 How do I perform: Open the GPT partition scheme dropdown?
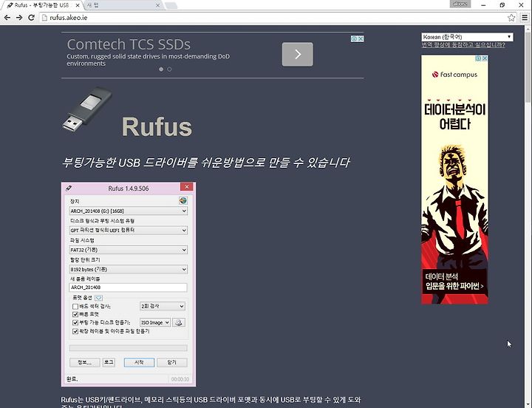129,230
